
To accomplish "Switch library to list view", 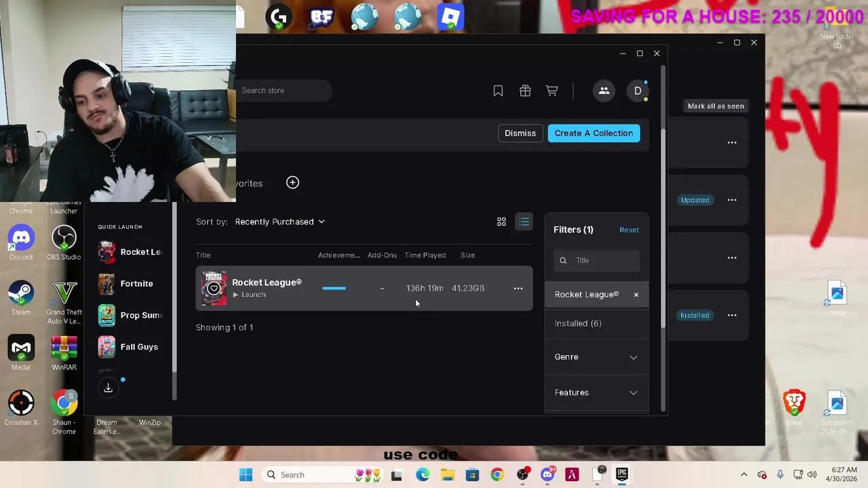I will (x=524, y=222).
